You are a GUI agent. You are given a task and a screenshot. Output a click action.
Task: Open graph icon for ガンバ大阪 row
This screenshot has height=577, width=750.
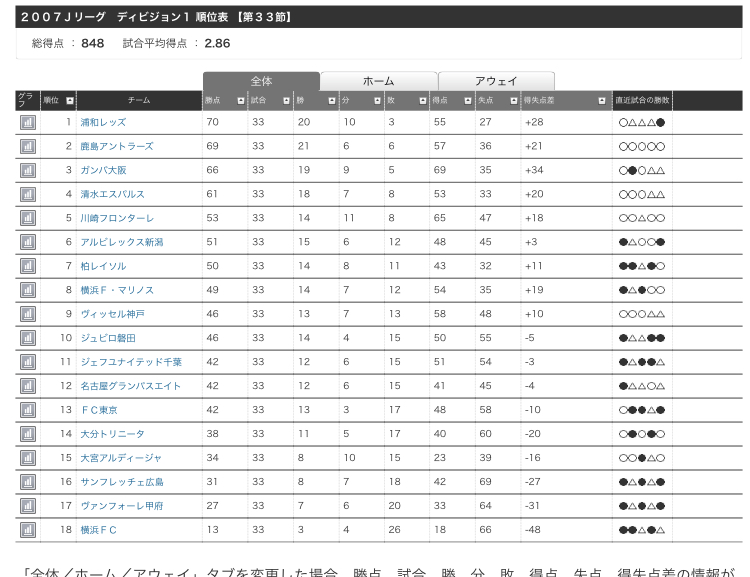(28, 170)
